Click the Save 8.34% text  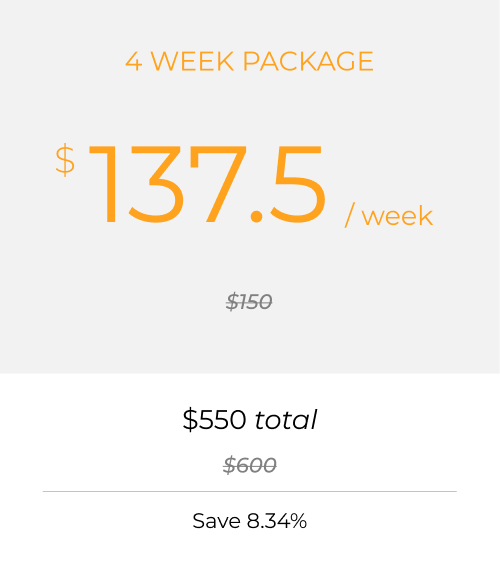click(249, 521)
